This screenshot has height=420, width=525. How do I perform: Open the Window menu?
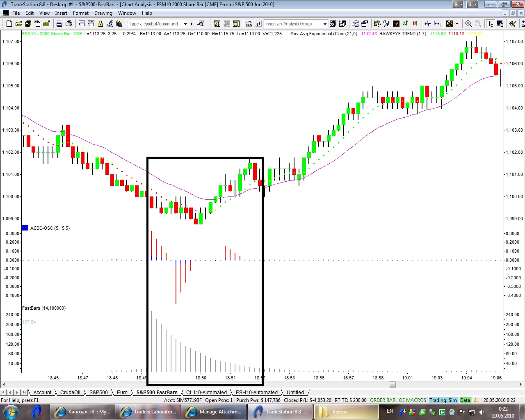tap(127, 13)
